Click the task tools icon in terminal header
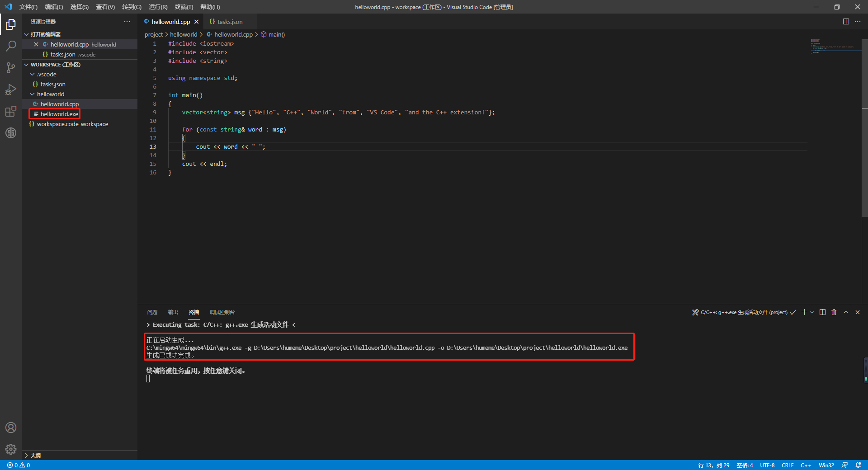 (695, 312)
